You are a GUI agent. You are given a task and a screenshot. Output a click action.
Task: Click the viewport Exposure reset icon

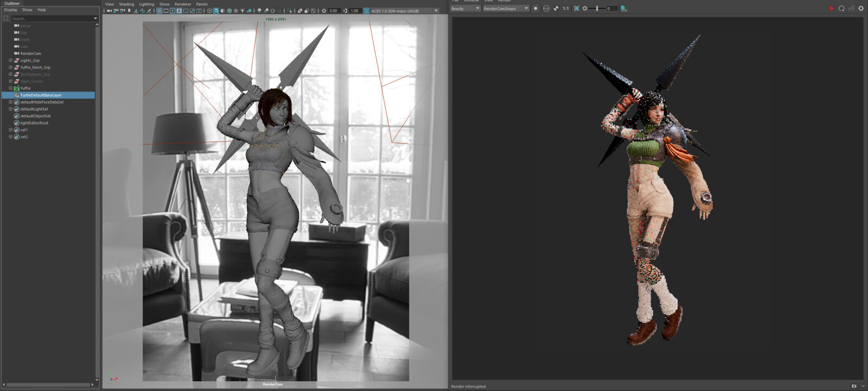(x=324, y=11)
